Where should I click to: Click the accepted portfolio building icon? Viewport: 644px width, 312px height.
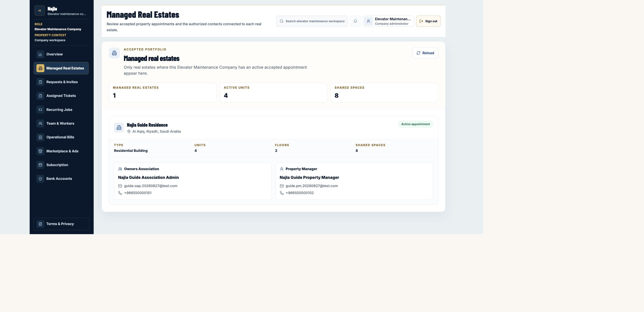(114, 53)
